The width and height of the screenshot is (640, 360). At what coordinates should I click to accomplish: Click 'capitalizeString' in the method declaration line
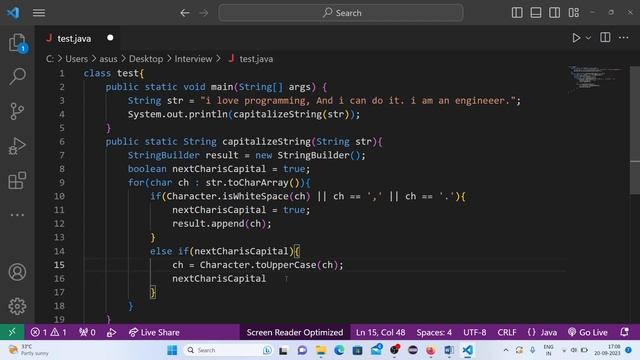266,141
